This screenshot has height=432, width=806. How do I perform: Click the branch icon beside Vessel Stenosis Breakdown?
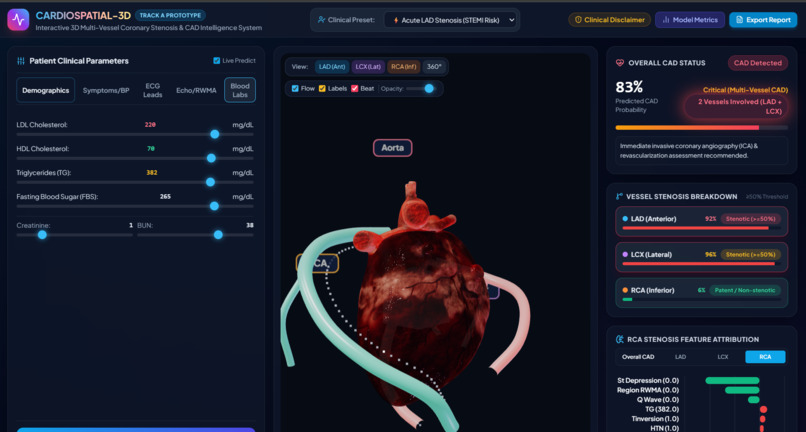tap(619, 196)
